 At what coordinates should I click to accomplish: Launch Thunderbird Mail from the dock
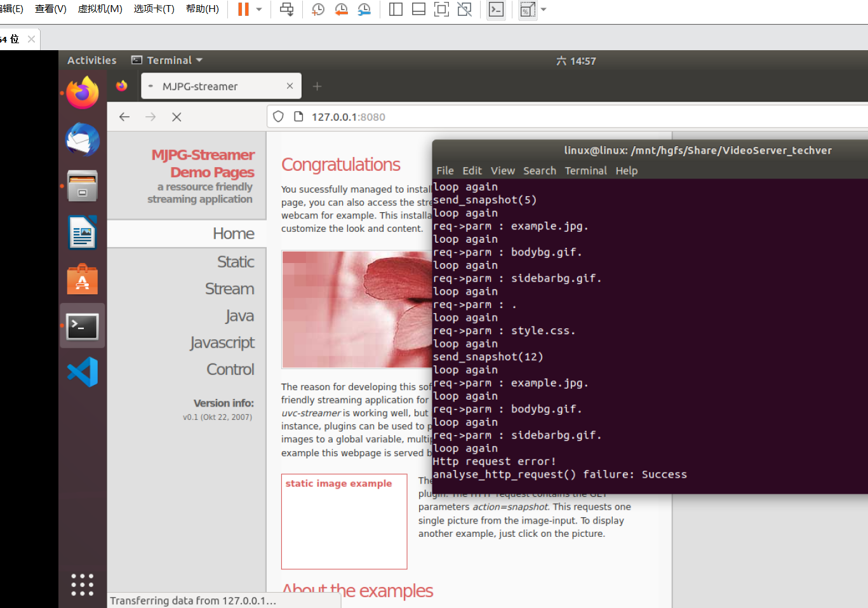tap(83, 140)
